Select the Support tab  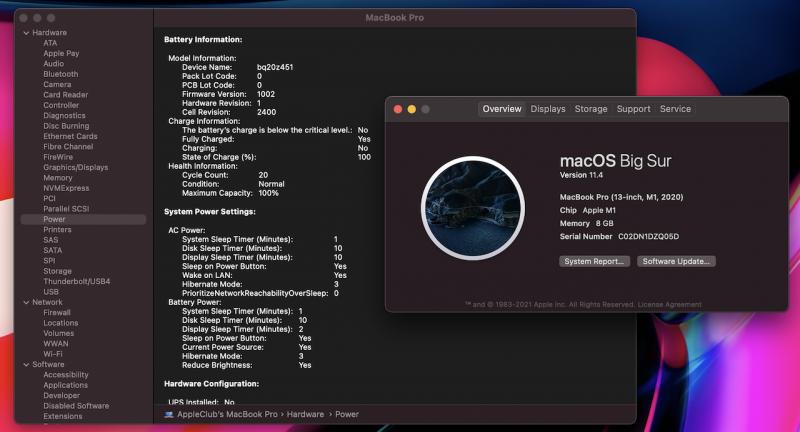pyautogui.click(x=633, y=109)
